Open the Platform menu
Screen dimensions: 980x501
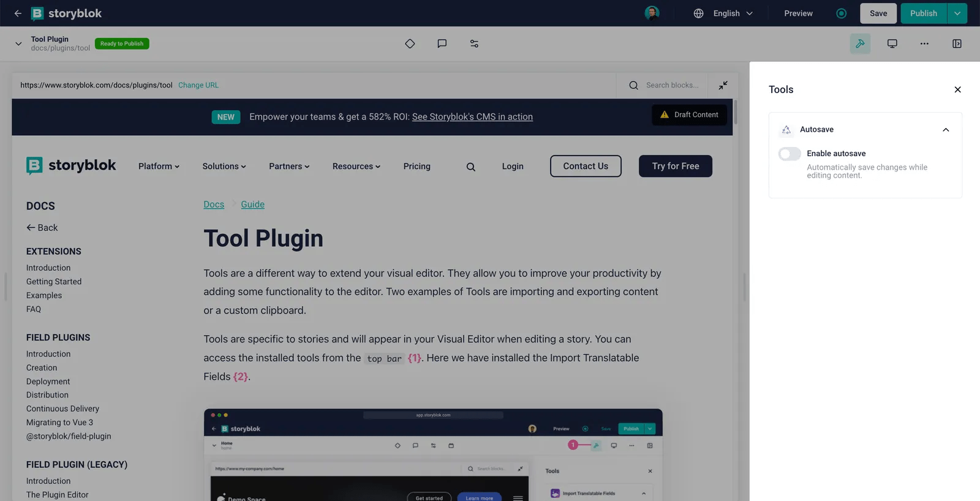[159, 166]
